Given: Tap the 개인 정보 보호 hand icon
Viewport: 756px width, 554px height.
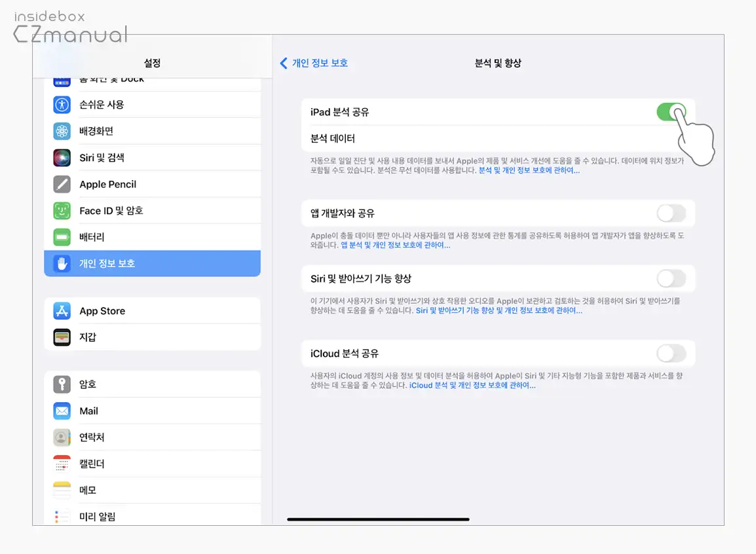Looking at the screenshot, I should (62, 263).
